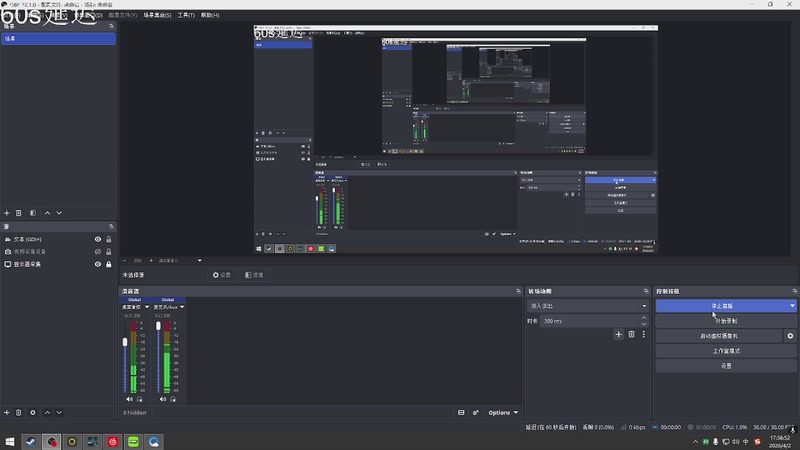Click the blue stop streaming button
The height and width of the screenshot is (450, 800).
click(x=721, y=306)
